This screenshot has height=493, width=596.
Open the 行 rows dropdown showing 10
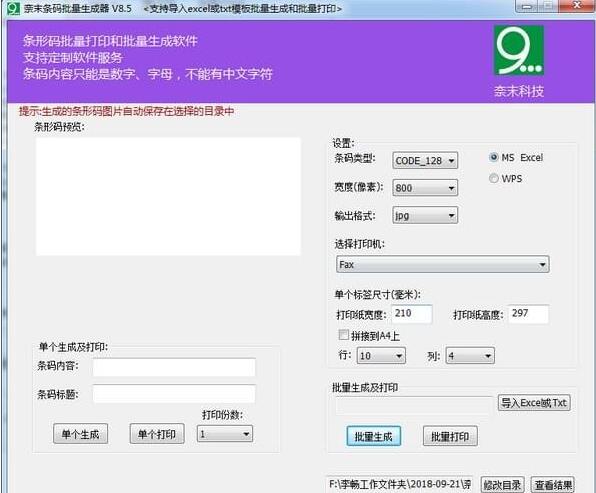click(381, 356)
